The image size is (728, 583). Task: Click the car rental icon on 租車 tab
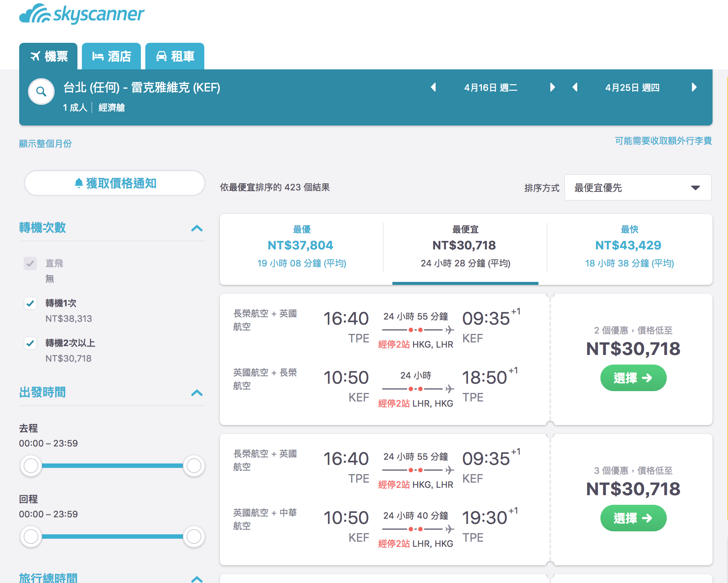(x=162, y=56)
